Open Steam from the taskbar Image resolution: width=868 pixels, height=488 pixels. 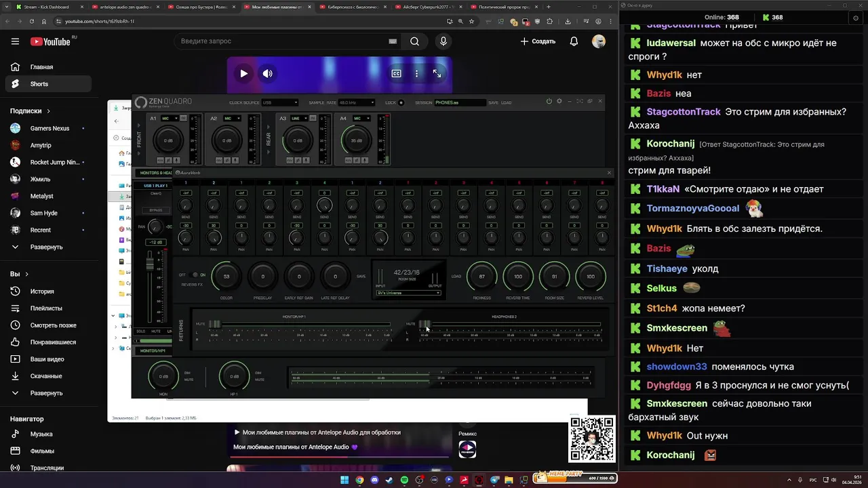coord(389,480)
